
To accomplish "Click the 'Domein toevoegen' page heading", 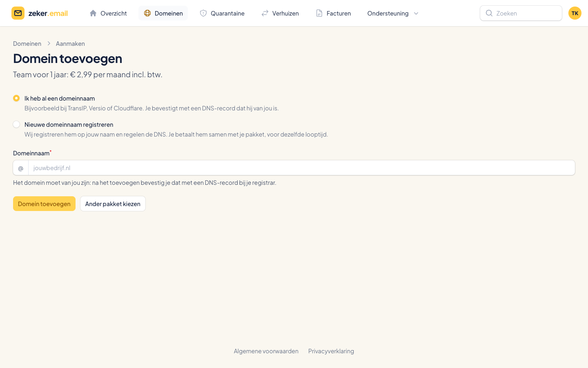I will (68, 58).
